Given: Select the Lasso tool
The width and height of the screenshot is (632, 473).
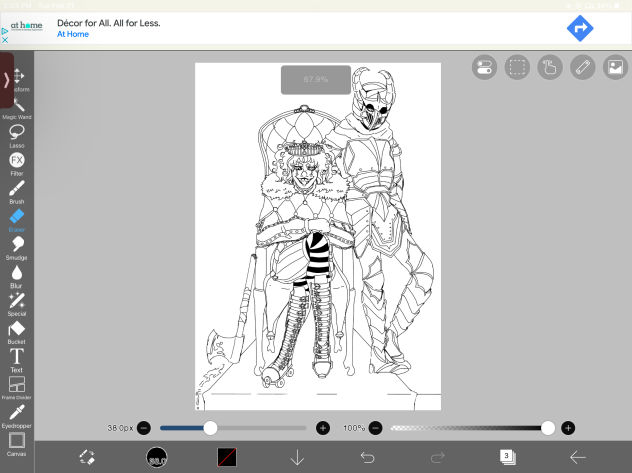Looking at the screenshot, I should [17, 137].
